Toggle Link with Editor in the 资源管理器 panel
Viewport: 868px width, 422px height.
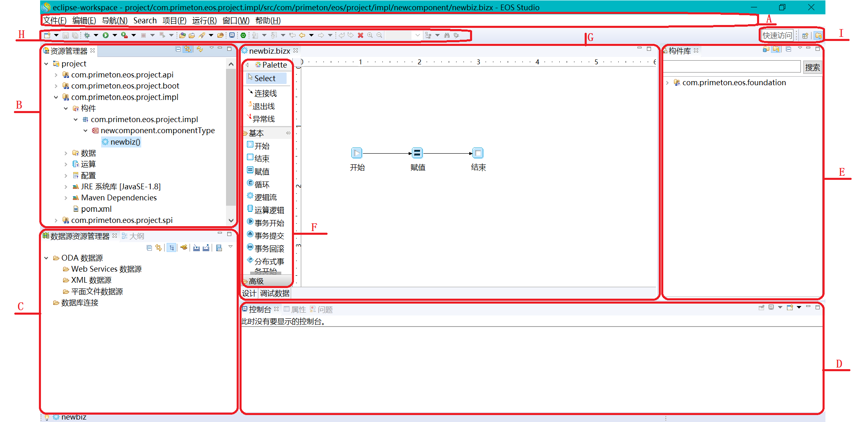coord(187,49)
